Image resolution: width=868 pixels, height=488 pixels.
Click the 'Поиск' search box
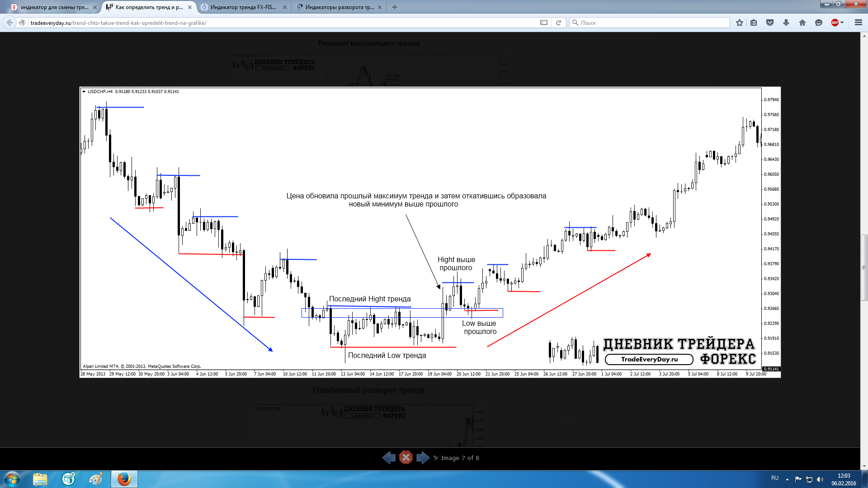click(649, 23)
